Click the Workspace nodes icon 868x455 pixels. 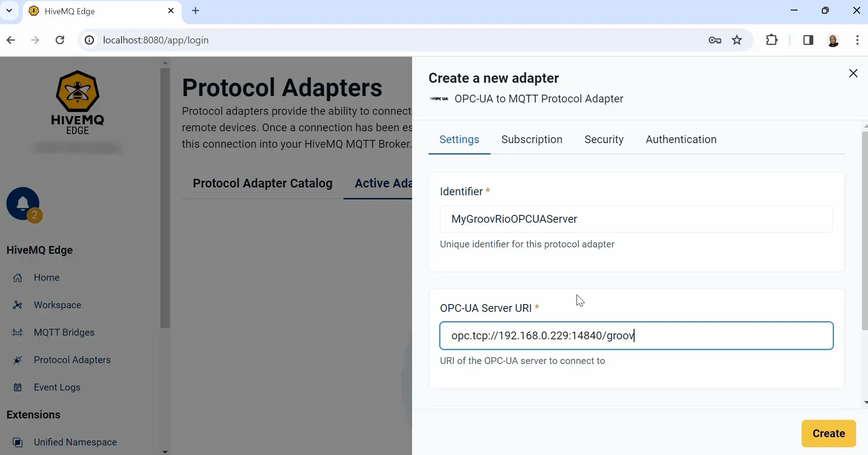click(17, 305)
